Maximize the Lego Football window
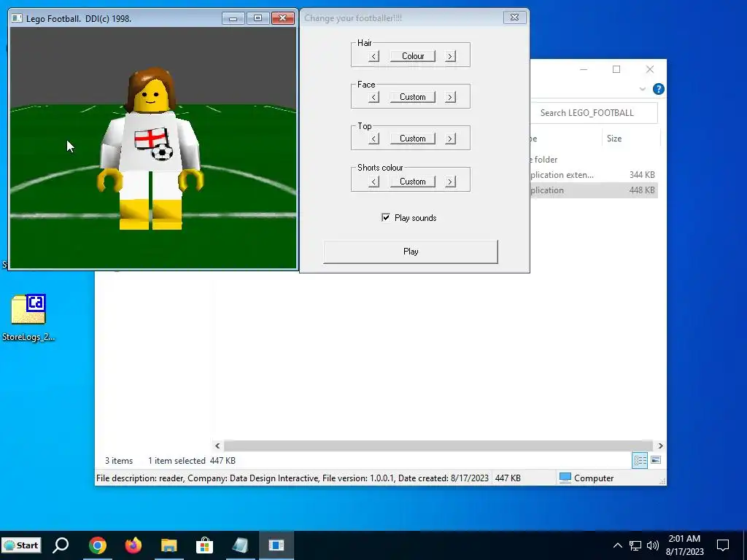The width and height of the screenshot is (747, 560). coord(258,18)
